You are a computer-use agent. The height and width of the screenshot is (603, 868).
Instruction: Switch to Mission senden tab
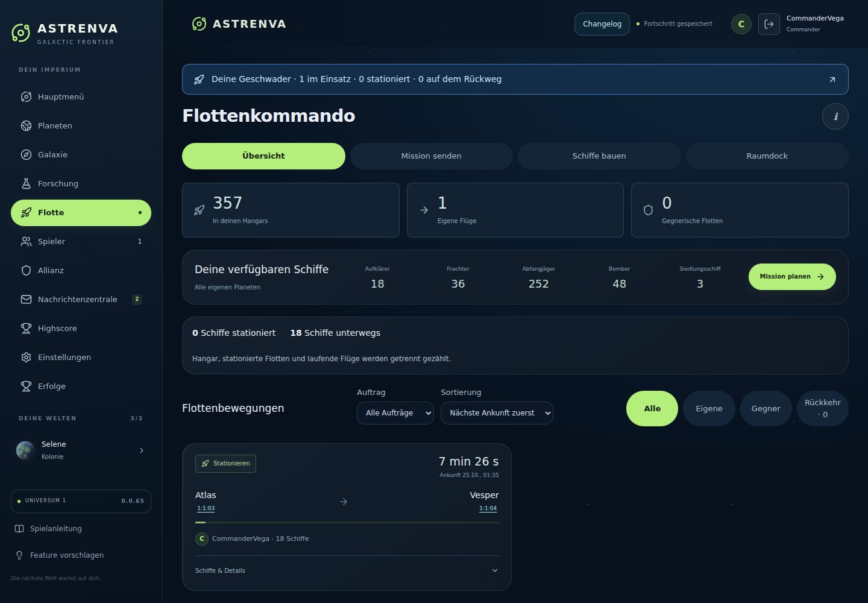pyautogui.click(x=432, y=156)
